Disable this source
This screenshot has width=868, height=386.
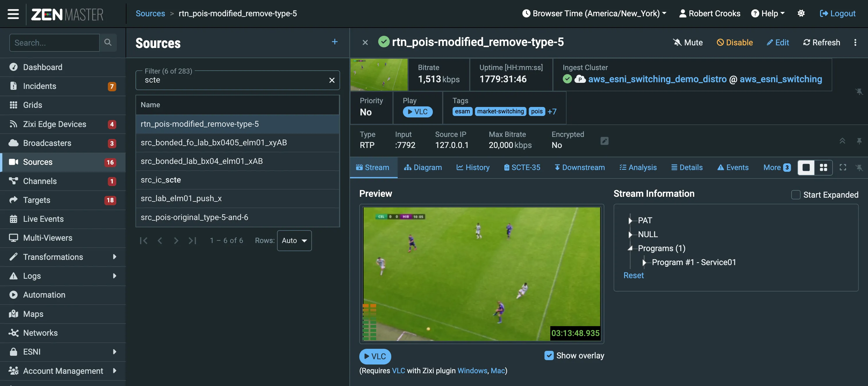click(735, 42)
